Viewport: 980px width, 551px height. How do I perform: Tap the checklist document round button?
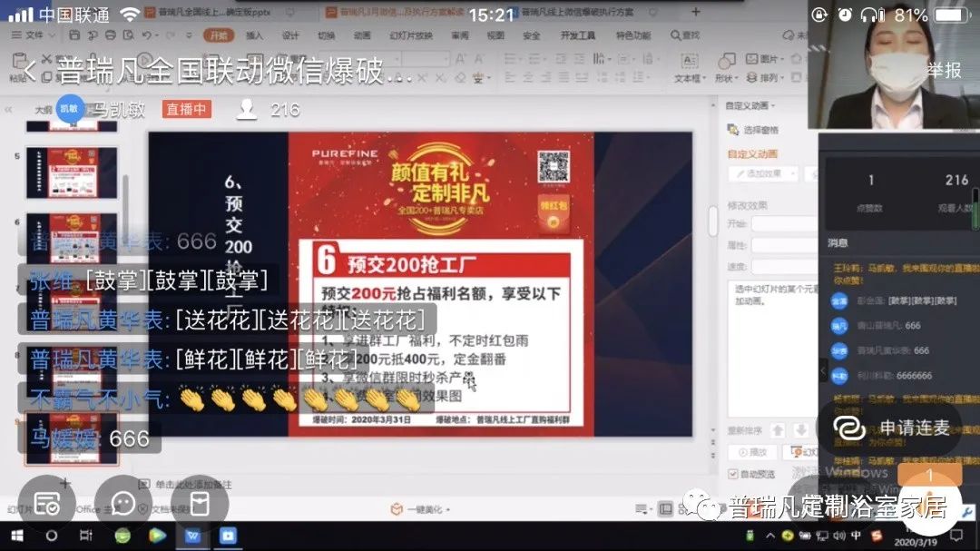(47, 503)
